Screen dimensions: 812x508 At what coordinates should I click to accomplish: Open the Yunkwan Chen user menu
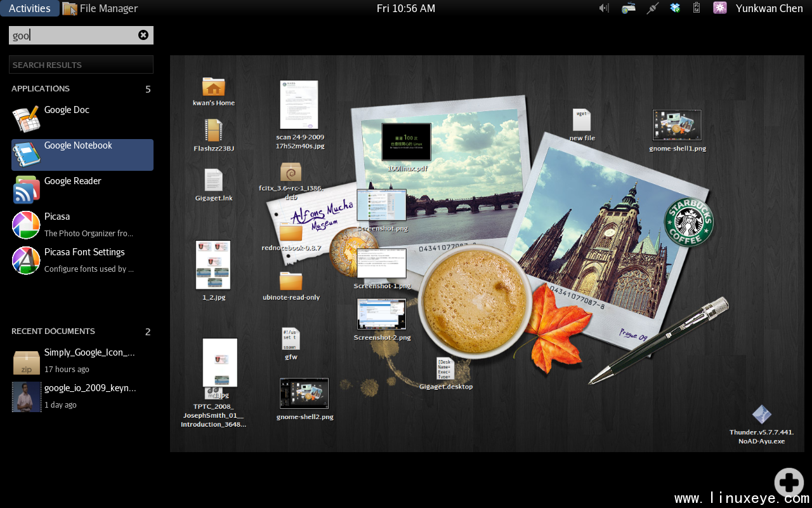tap(769, 8)
